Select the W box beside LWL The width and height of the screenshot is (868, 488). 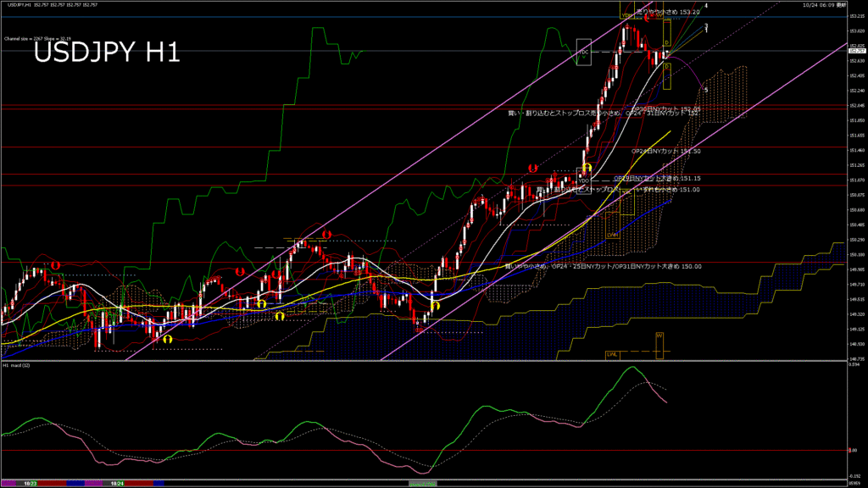click(659, 346)
